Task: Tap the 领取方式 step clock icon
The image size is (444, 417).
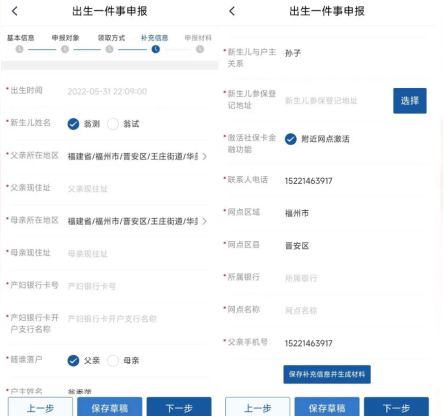Action: (x=110, y=49)
